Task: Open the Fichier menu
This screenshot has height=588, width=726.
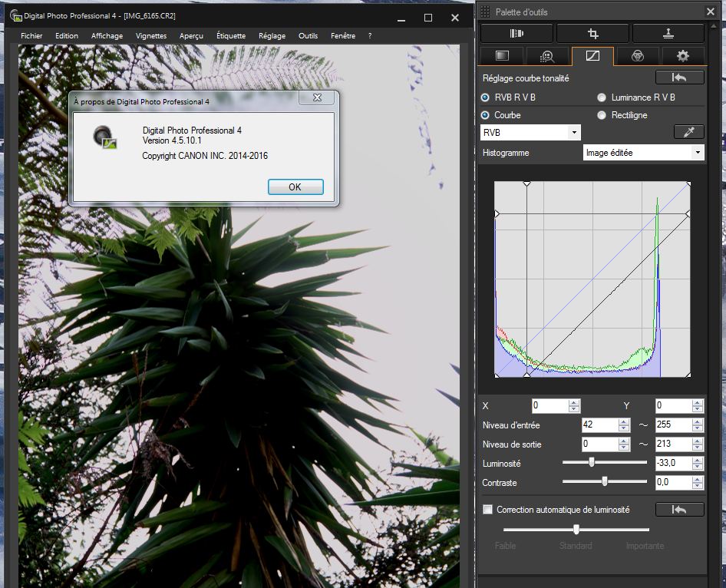Action: pyautogui.click(x=31, y=35)
